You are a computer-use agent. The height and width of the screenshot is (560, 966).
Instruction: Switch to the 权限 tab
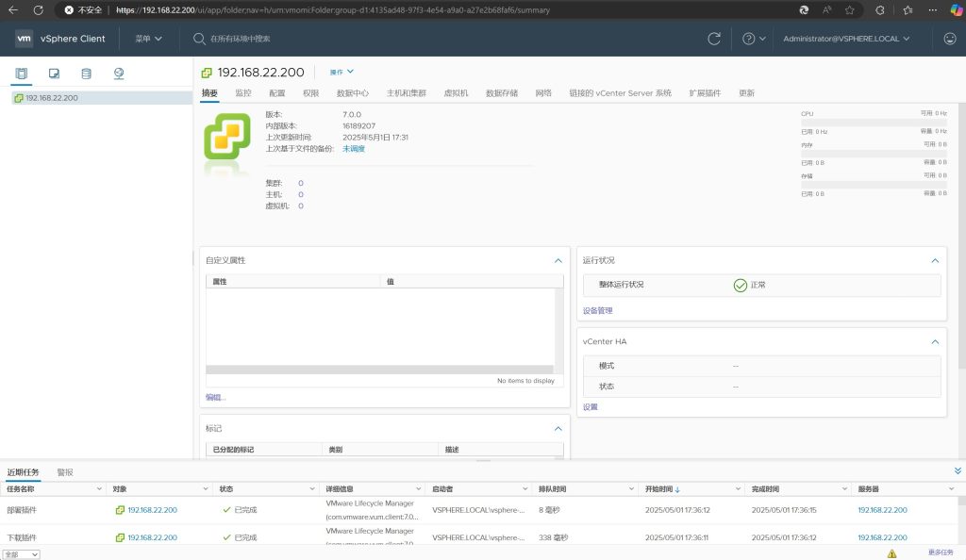coord(311,93)
